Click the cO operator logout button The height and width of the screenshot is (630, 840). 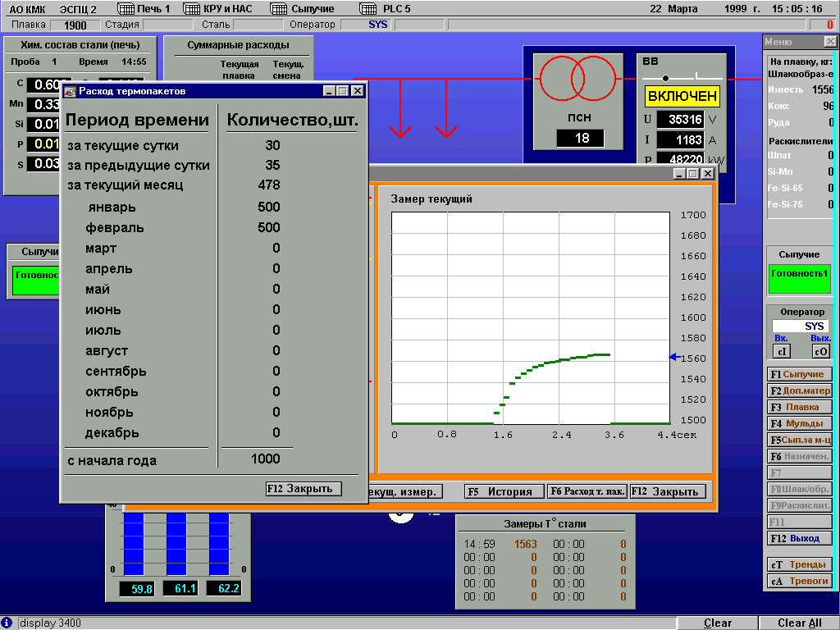pos(820,351)
